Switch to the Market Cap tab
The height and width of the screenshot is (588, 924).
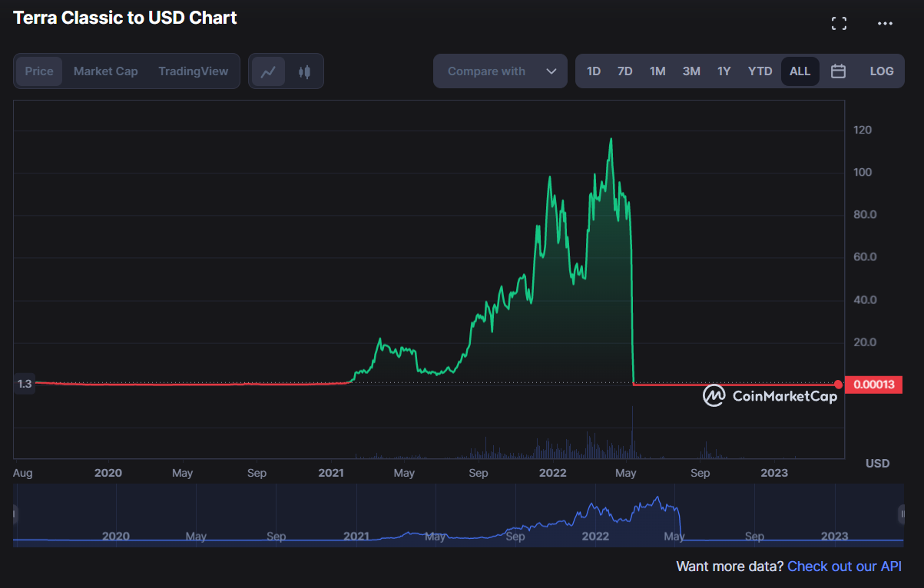[106, 71]
